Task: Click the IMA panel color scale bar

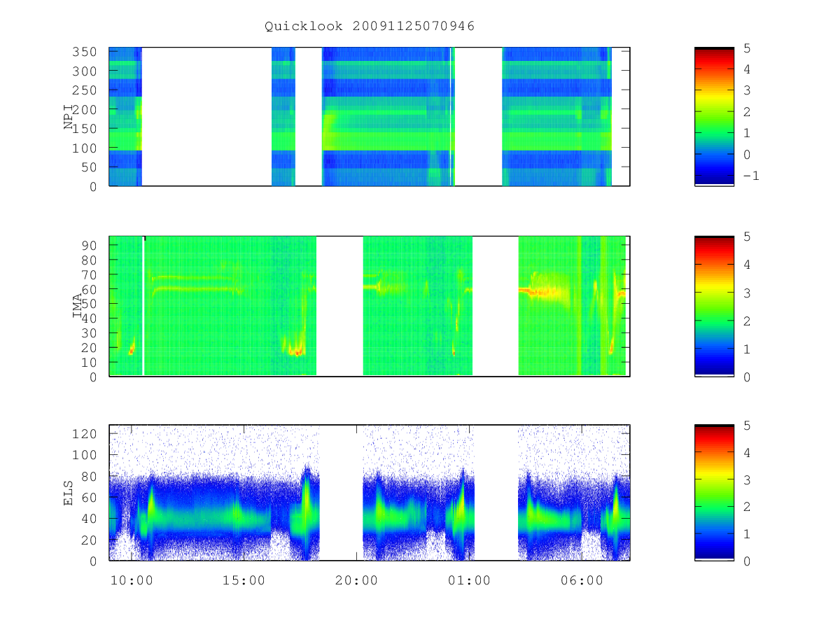Action: pyautogui.click(x=714, y=307)
